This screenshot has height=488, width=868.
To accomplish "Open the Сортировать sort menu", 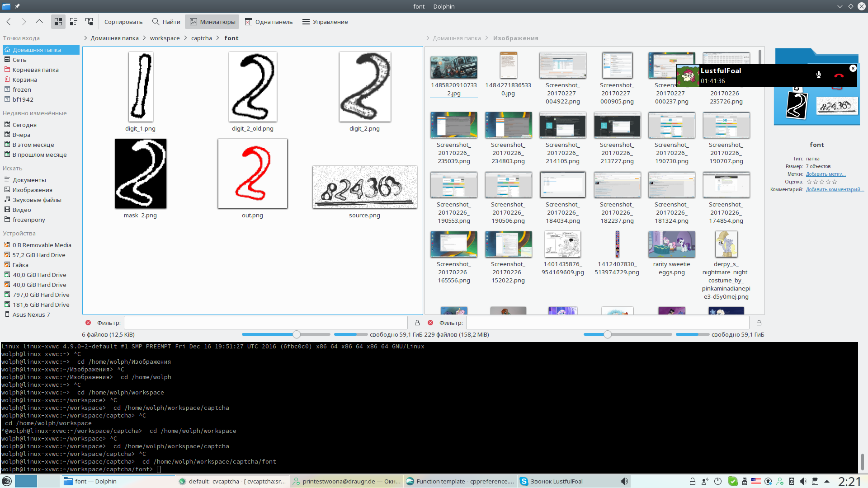I will 123,22.
